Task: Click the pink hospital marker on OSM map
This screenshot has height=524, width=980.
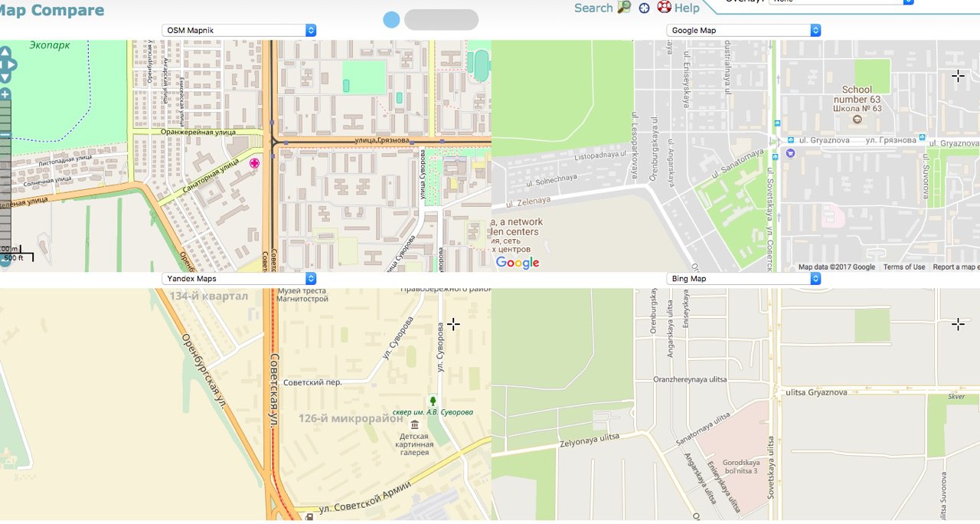Action: [x=255, y=163]
